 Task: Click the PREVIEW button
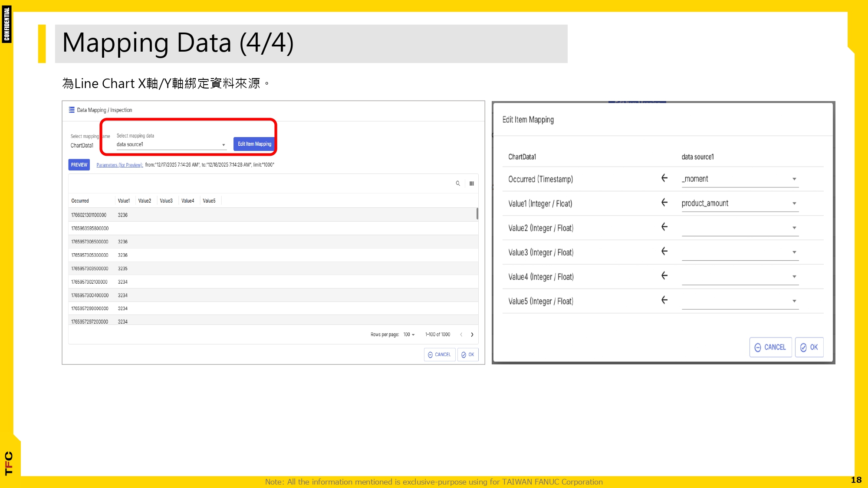[x=79, y=165]
